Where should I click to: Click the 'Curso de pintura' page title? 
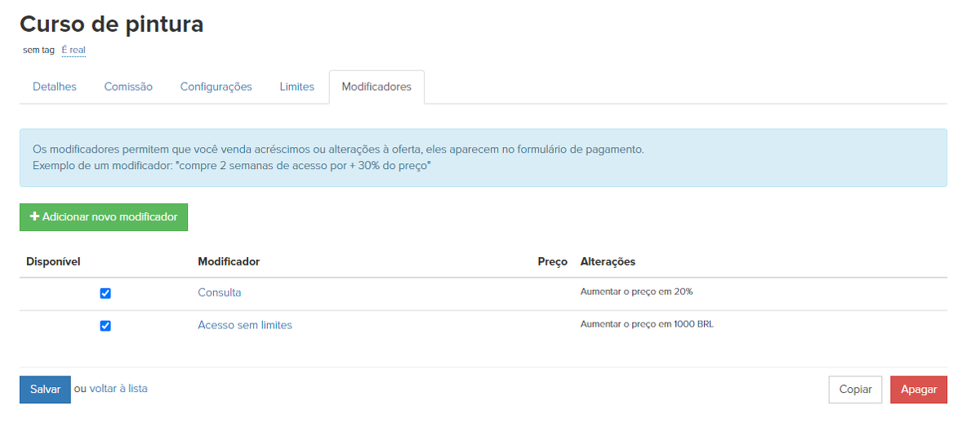click(111, 24)
